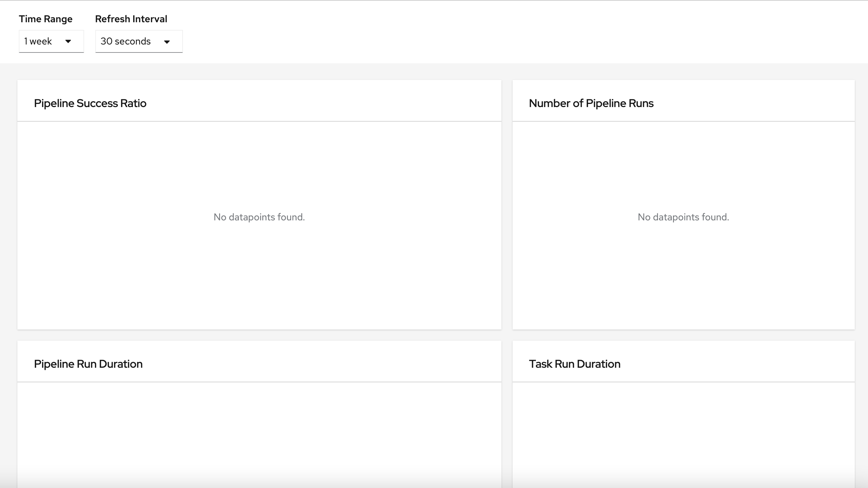Click No datapoints found in Pipeline Success Ratio
This screenshot has width=868, height=488.
259,217
